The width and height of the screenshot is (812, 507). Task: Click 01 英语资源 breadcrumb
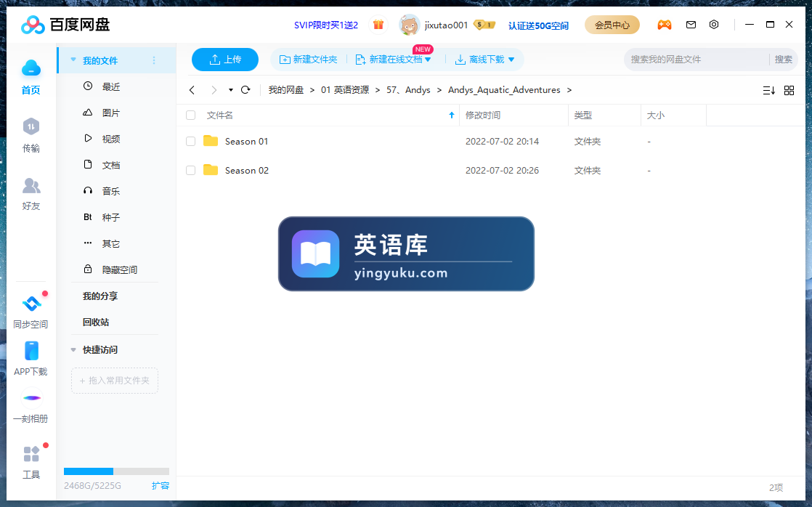click(x=345, y=90)
